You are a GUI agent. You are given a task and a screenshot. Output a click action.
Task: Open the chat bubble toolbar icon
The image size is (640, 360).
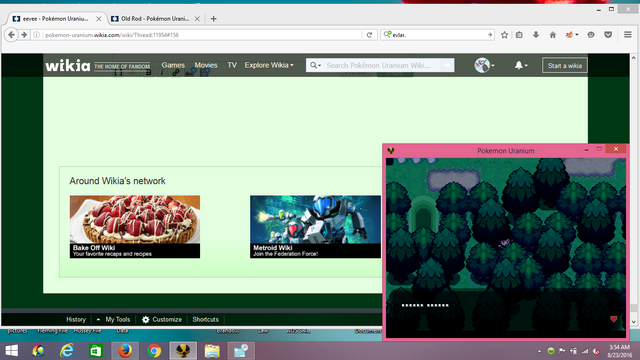pos(591,35)
